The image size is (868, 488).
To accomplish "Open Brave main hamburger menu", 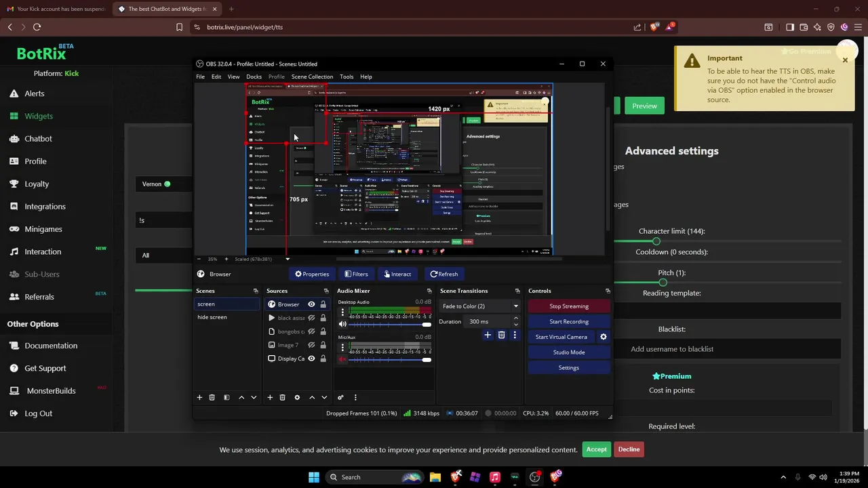I will (857, 27).
